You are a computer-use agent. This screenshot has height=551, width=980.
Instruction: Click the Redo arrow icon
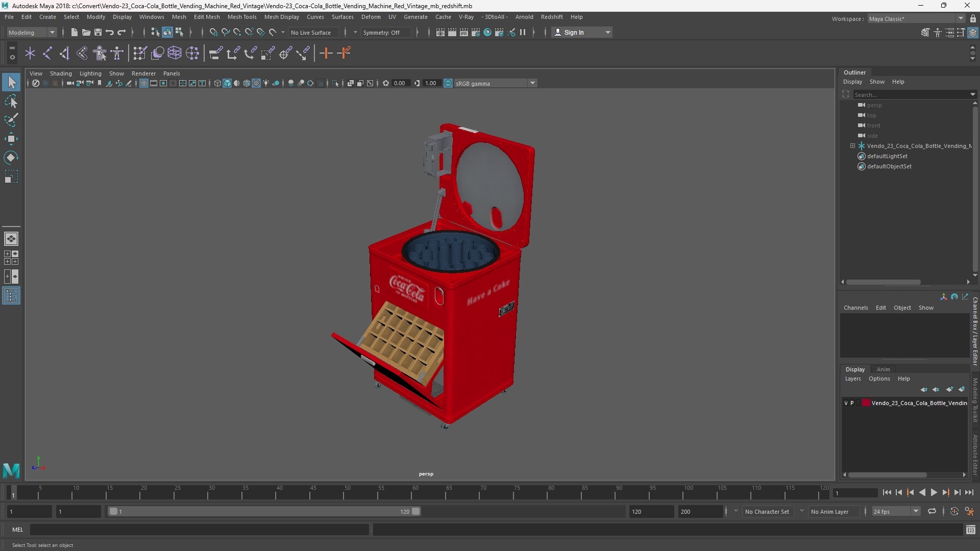click(121, 33)
